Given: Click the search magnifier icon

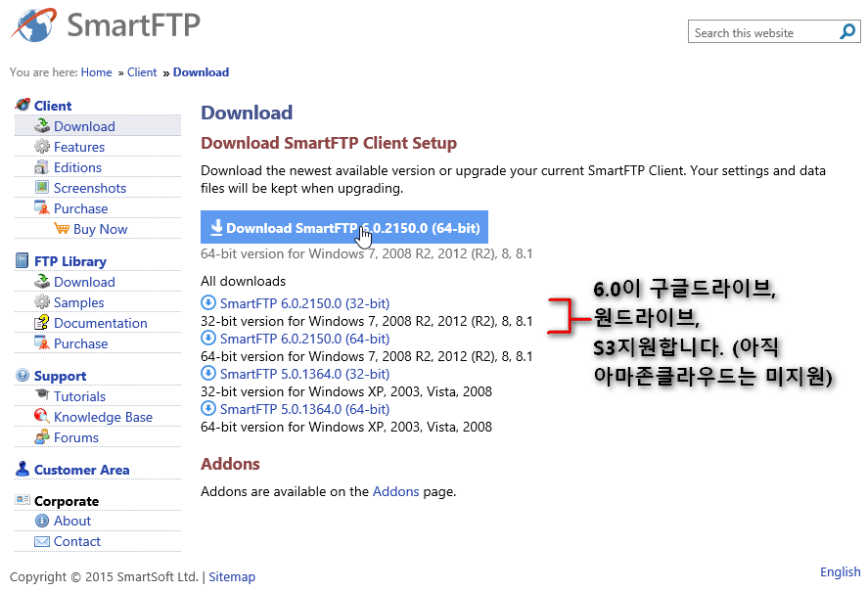Looking at the screenshot, I should tap(847, 31).
